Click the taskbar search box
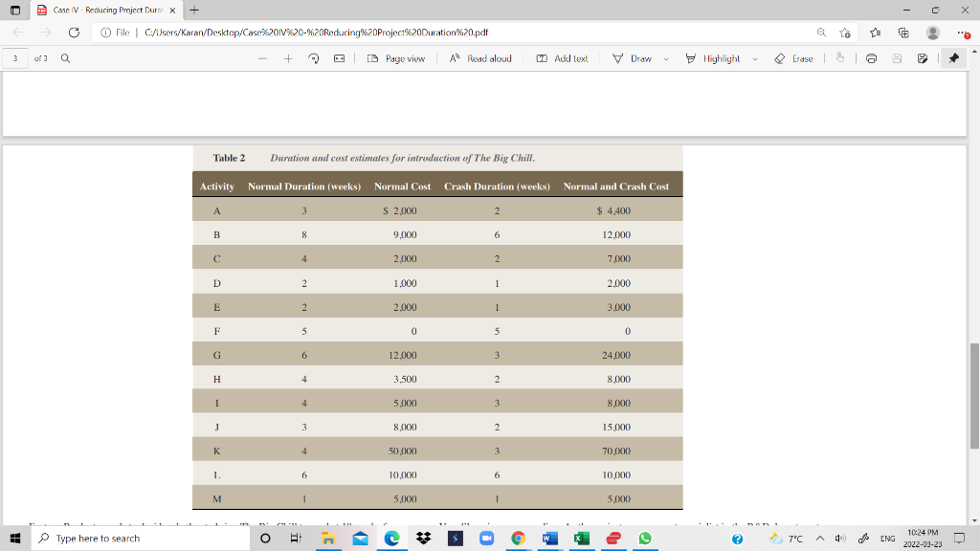The width and height of the screenshot is (980, 551). [x=141, y=538]
